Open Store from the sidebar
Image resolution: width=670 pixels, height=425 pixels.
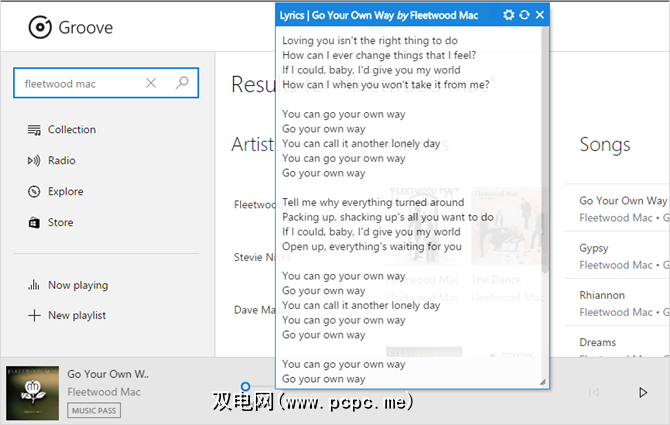[60, 223]
